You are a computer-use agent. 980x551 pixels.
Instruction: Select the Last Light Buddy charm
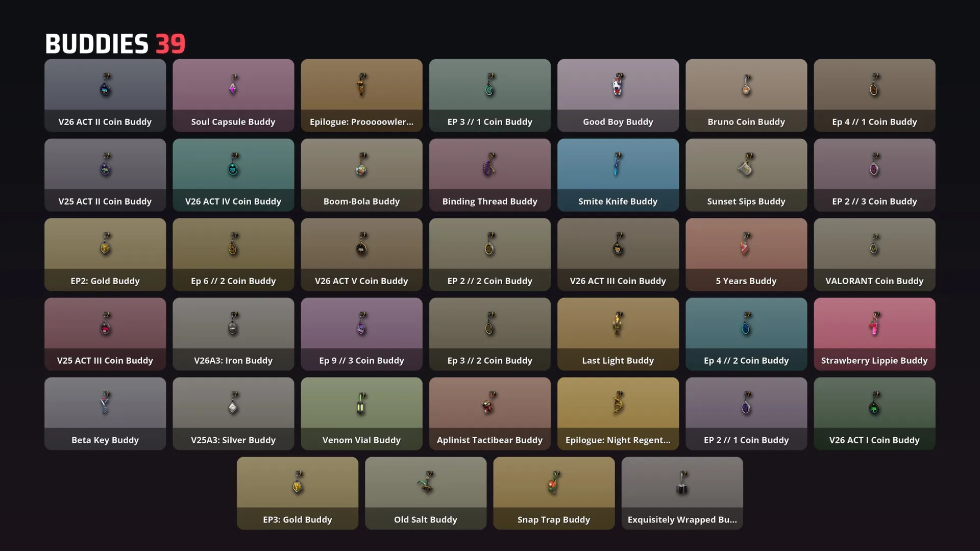coord(618,323)
